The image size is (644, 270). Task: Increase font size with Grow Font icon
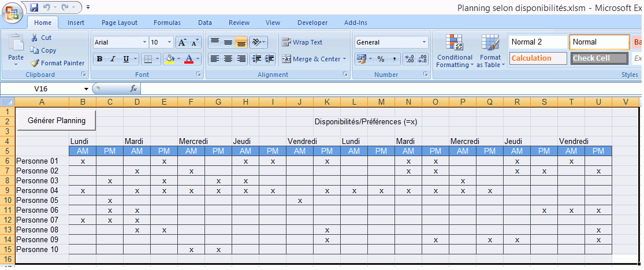[x=182, y=42]
